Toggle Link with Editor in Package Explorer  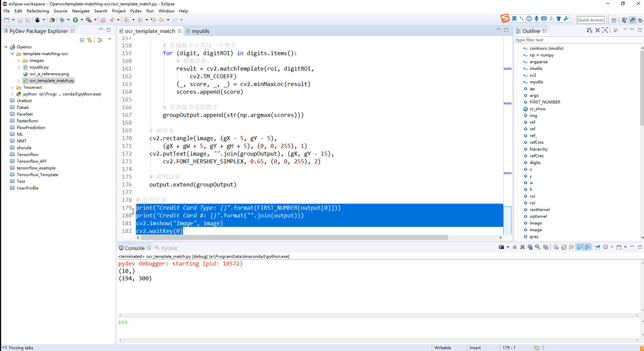click(x=90, y=40)
